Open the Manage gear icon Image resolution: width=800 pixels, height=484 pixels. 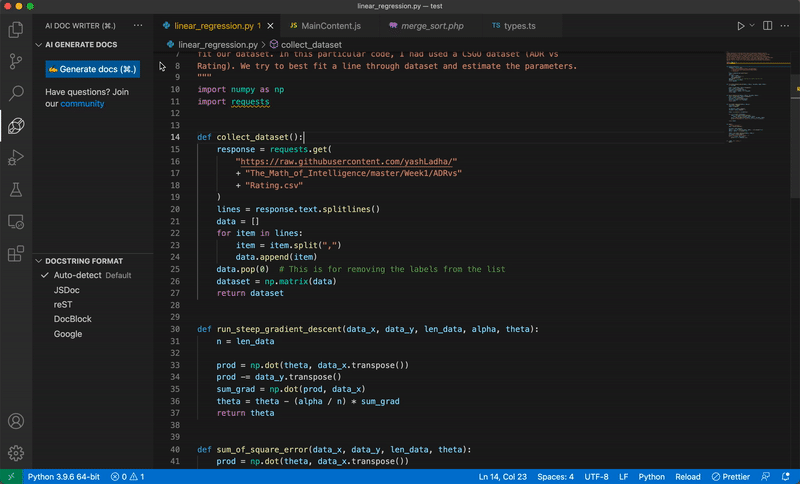coord(16,453)
